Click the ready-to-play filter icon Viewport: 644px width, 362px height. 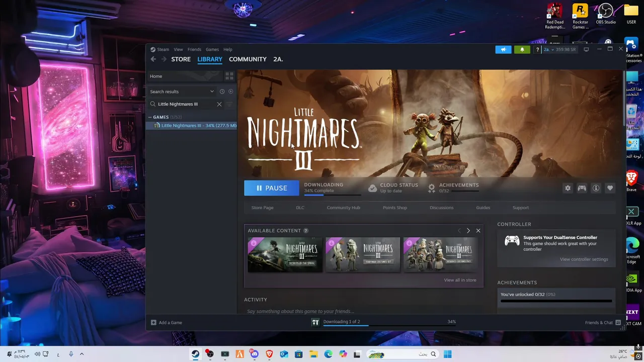(x=230, y=92)
